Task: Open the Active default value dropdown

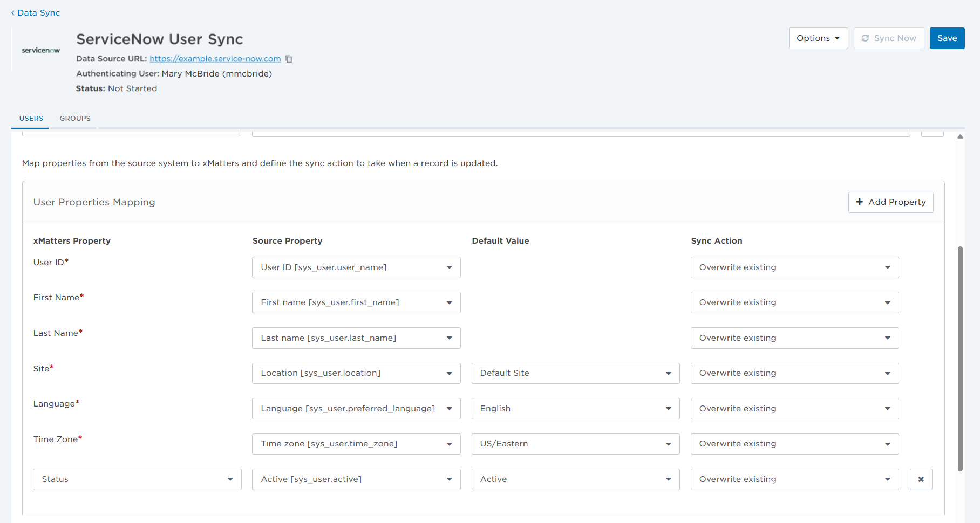Action: 575,479
